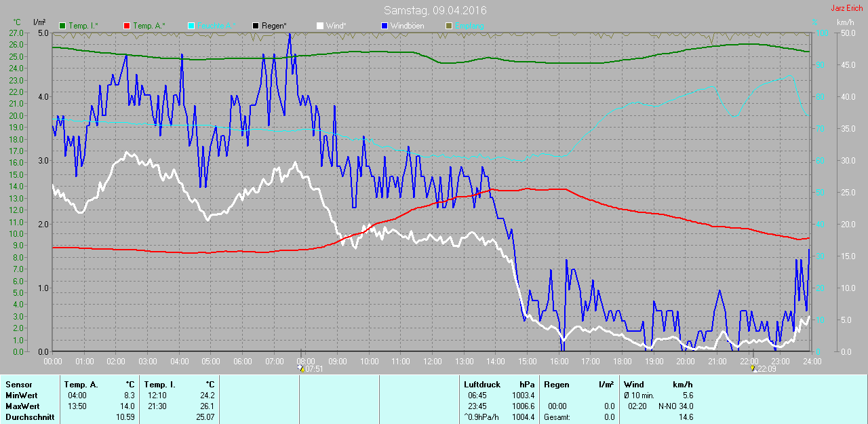Click the white Wind legend square

tap(320, 26)
